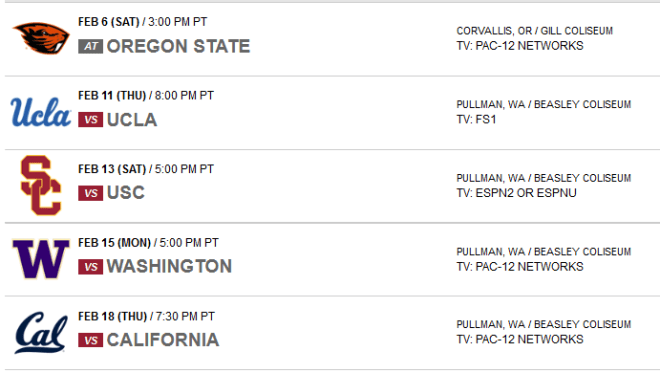Image resolution: width=660 pixels, height=373 pixels.
Task: Click the AT badge beside Oregon State
Action: click(x=90, y=46)
